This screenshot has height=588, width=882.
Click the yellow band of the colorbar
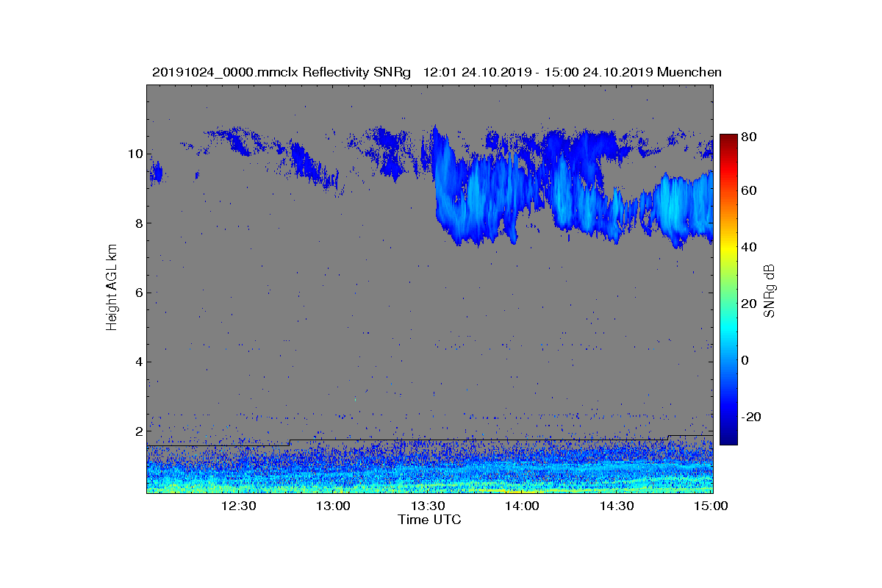pyautogui.click(x=728, y=251)
